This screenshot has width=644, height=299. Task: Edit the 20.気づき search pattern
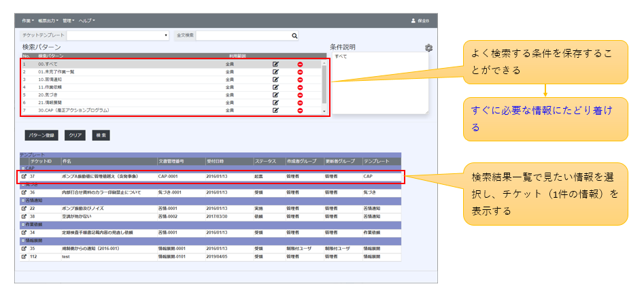click(x=275, y=94)
